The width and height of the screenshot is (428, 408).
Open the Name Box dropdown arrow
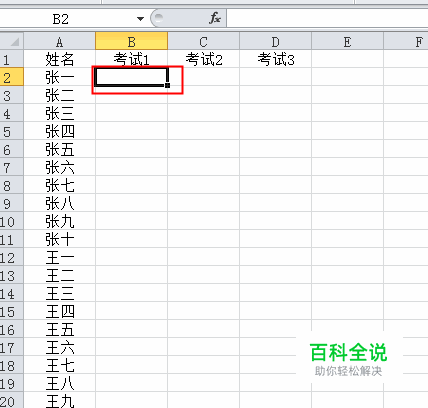coord(140,19)
